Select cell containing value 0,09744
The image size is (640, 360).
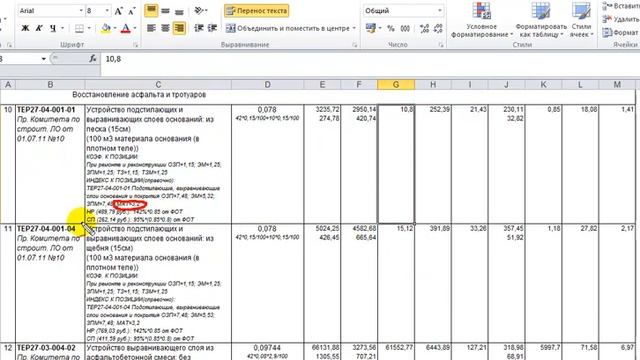267,351
